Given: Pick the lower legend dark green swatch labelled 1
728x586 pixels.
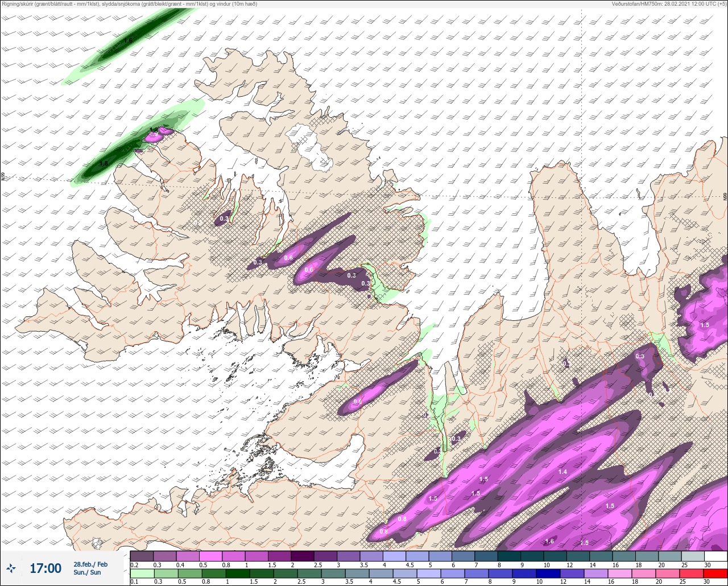Looking at the screenshot, I should (x=237, y=573).
